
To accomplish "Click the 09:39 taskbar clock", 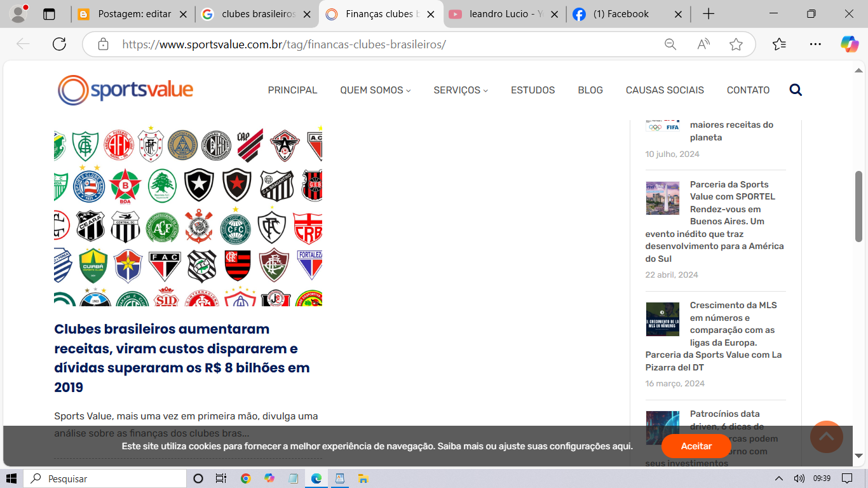I will tap(822, 478).
